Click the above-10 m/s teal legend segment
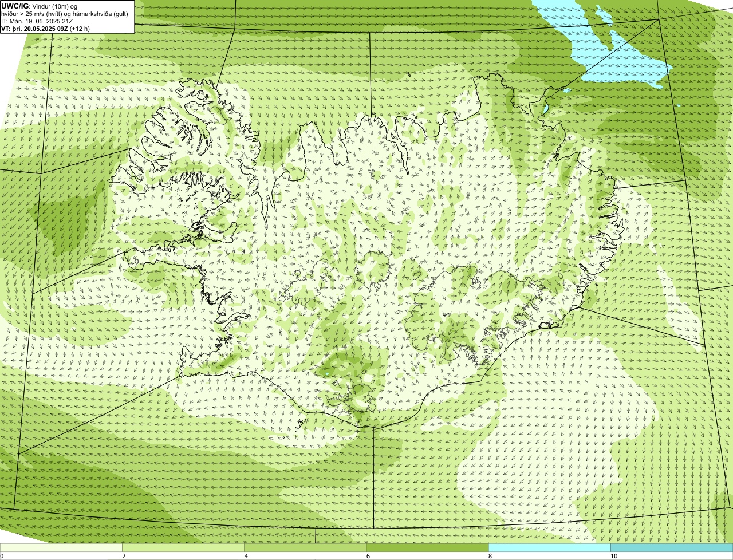Image resolution: width=733 pixels, height=560 pixels. click(672, 548)
